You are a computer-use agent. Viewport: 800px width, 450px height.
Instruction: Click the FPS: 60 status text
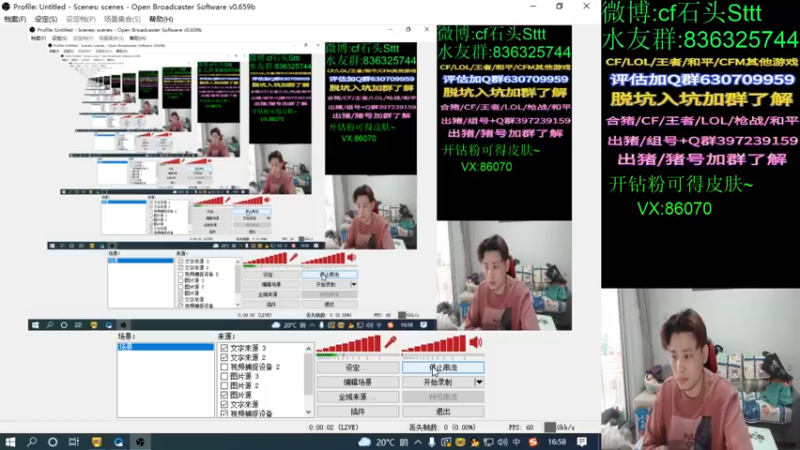(x=521, y=428)
